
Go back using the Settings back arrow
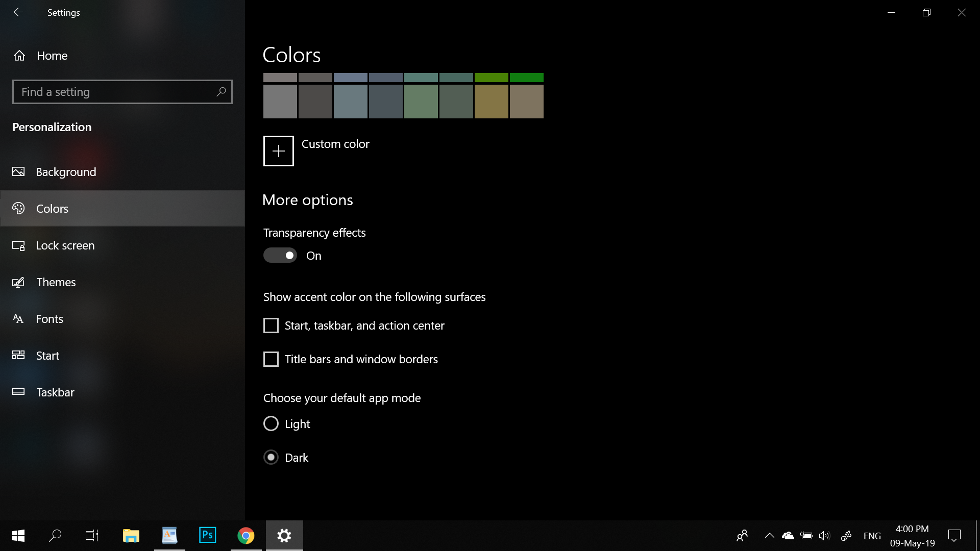(18, 12)
